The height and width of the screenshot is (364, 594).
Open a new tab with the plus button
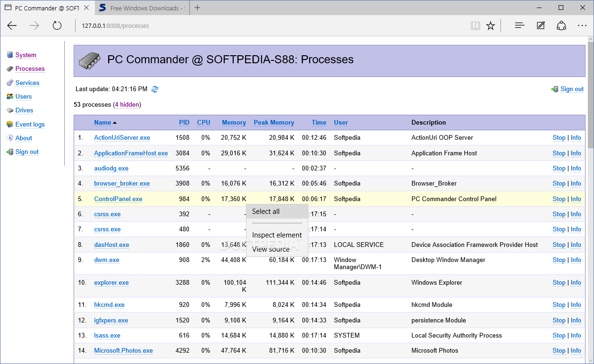[x=197, y=8]
